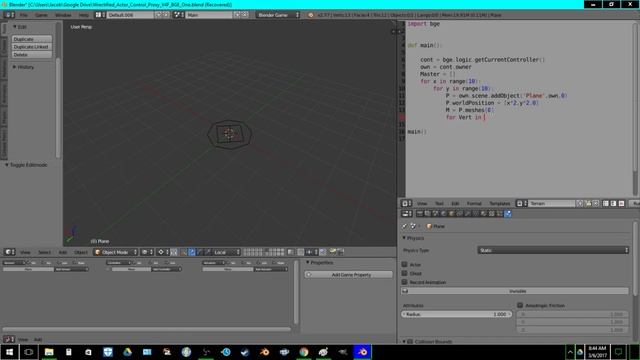
Task: Enable the Actor checkbox
Action: tap(404, 264)
